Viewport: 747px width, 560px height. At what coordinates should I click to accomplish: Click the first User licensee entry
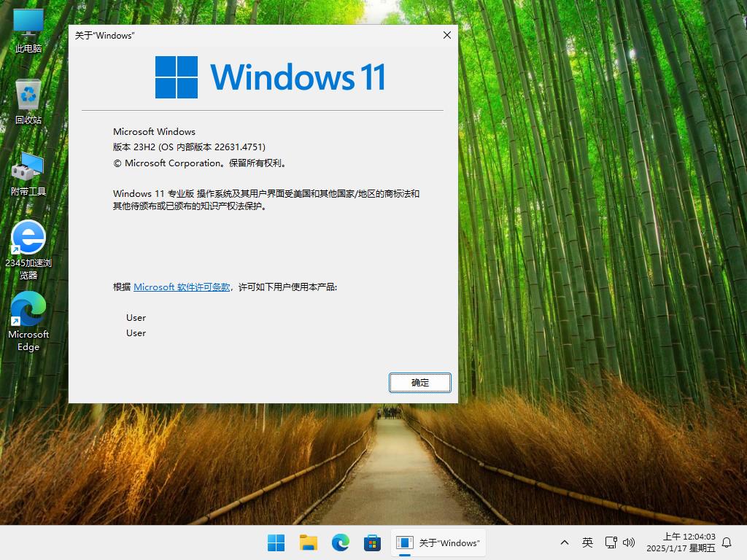click(136, 318)
